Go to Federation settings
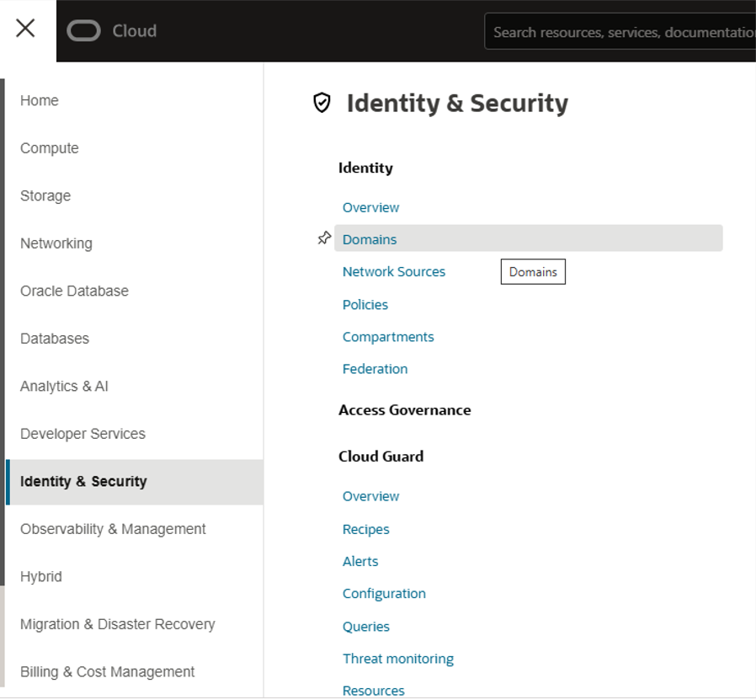Viewport: 756px width, 700px height. tap(375, 368)
